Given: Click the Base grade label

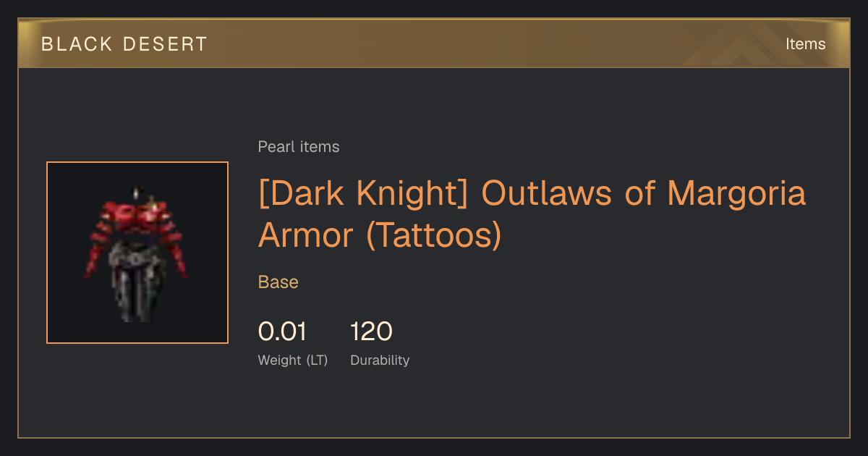Looking at the screenshot, I should click(278, 282).
